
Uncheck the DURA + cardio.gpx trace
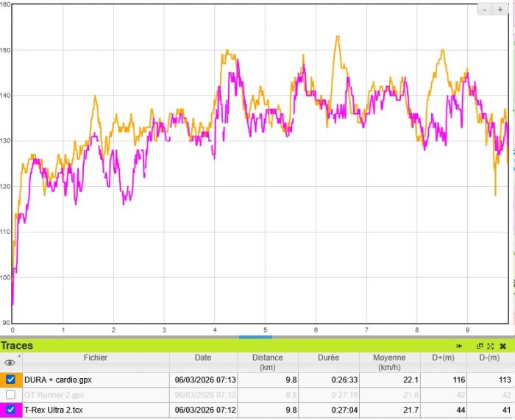click(x=10, y=380)
